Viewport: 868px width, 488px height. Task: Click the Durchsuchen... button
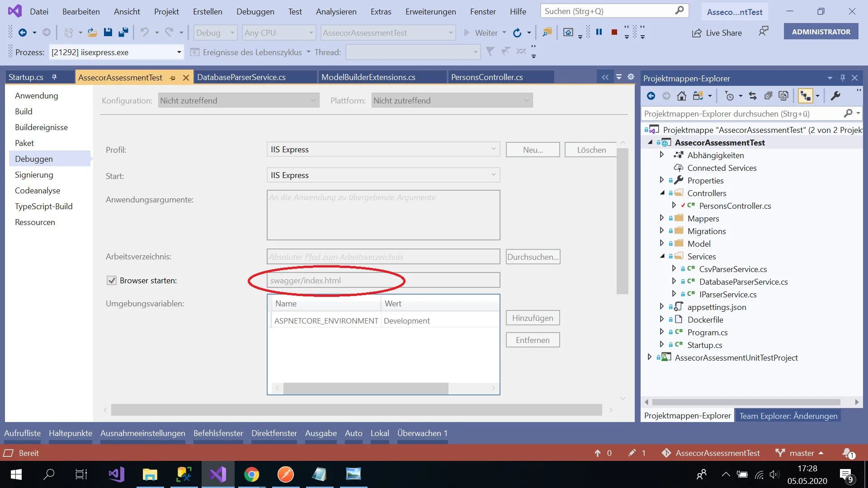[x=533, y=257]
